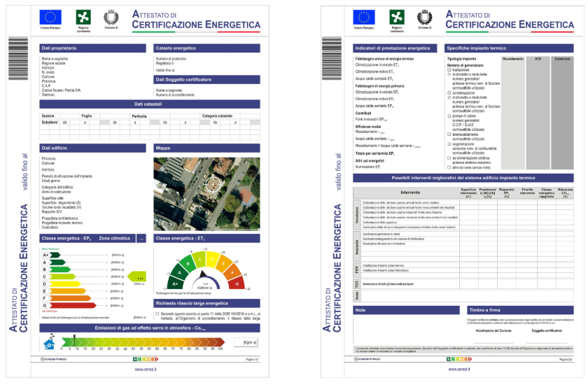Tick the targa energetica request checkbox

coord(157,314)
